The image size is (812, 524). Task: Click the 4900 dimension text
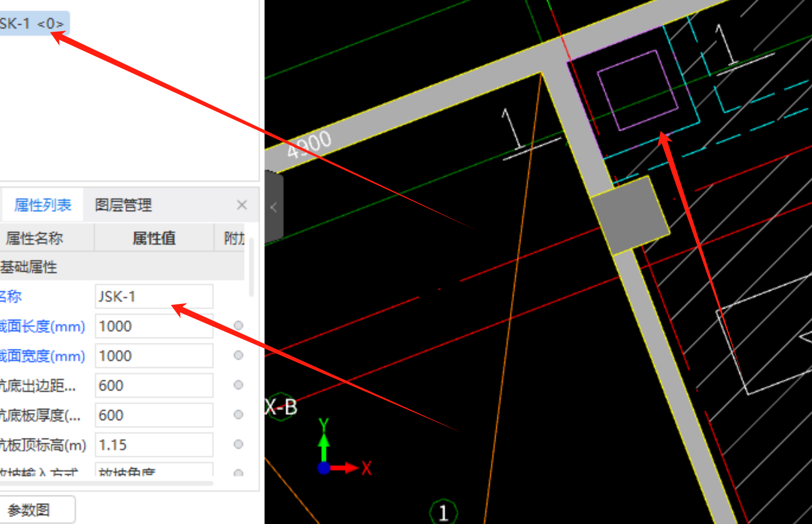tap(310, 144)
